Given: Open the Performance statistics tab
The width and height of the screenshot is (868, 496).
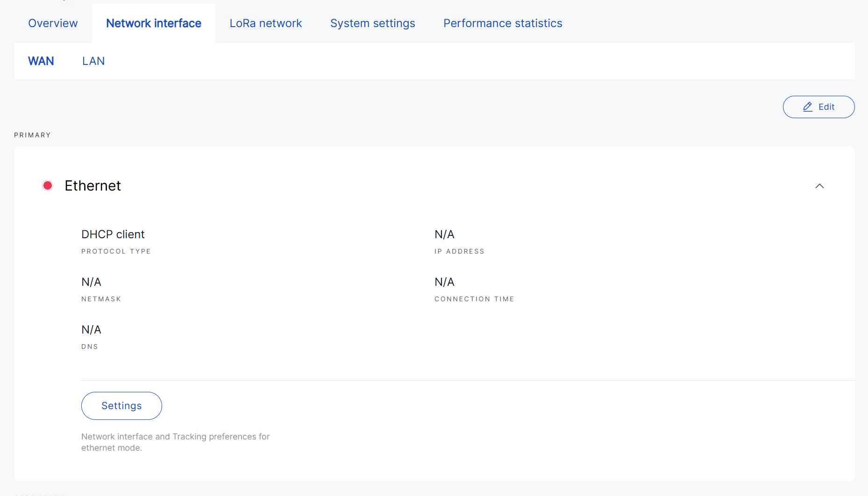Looking at the screenshot, I should point(503,23).
